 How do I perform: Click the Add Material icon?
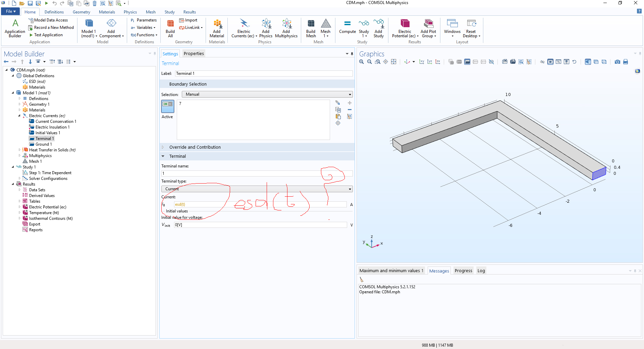217,28
